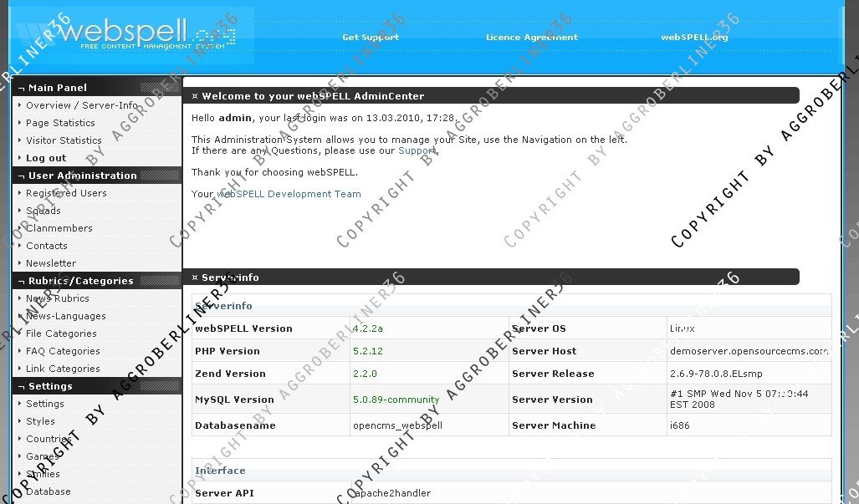This screenshot has width=859, height=504.
Task: Click the Interface section label
Action: pos(220,470)
